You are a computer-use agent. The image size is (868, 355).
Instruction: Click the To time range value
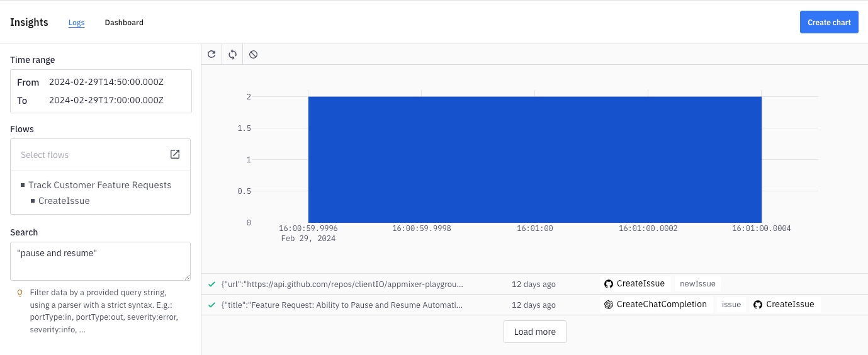coord(106,100)
